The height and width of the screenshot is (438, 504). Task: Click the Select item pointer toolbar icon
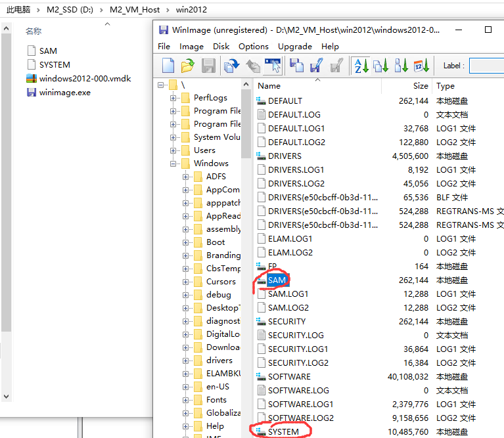click(x=273, y=66)
